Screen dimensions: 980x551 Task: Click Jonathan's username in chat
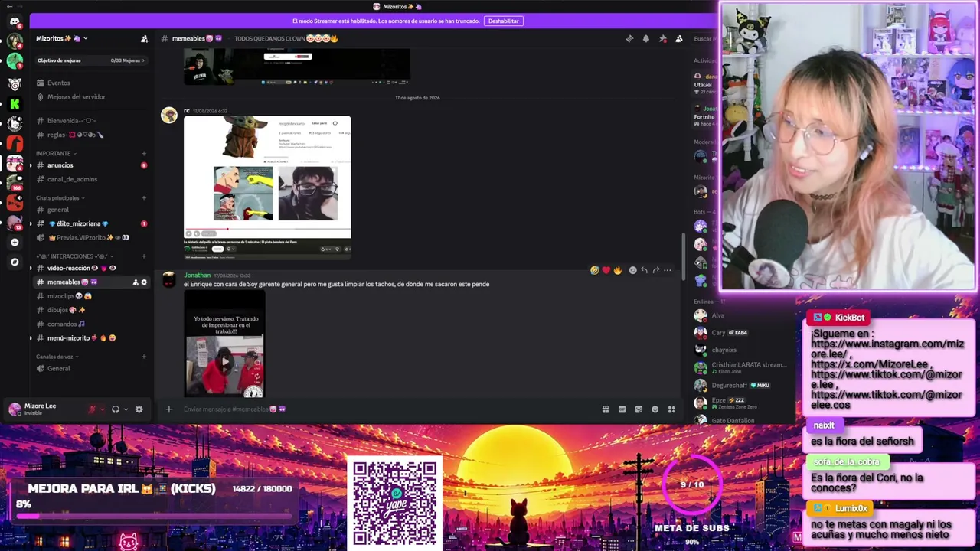[x=197, y=275]
